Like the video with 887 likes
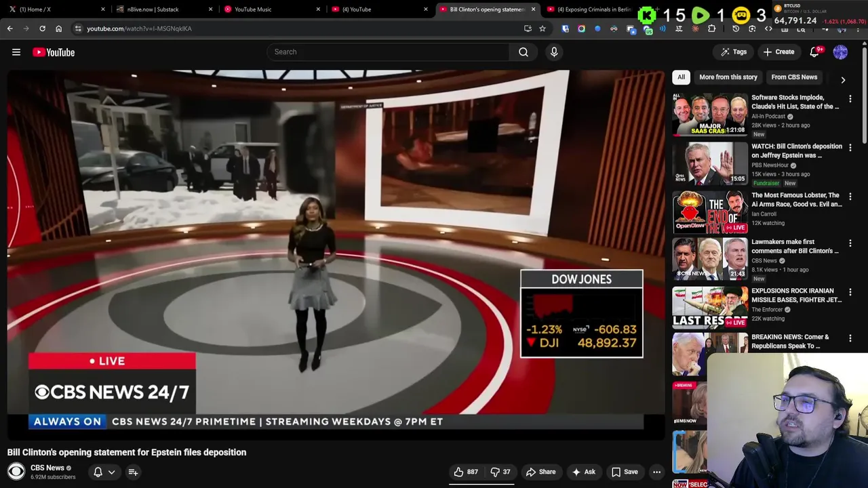The height and width of the screenshot is (488, 868). [x=466, y=472]
